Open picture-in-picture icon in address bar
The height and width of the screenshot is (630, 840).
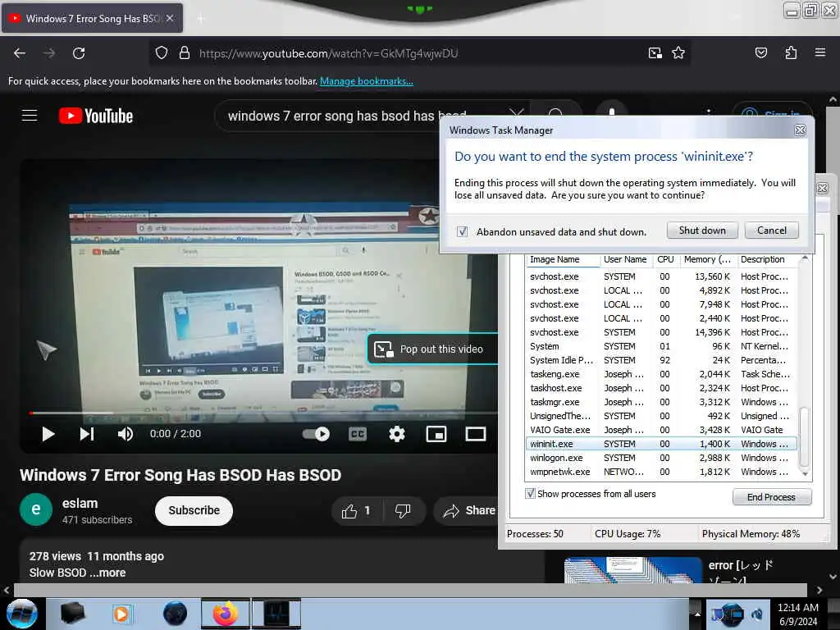[x=655, y=53]
